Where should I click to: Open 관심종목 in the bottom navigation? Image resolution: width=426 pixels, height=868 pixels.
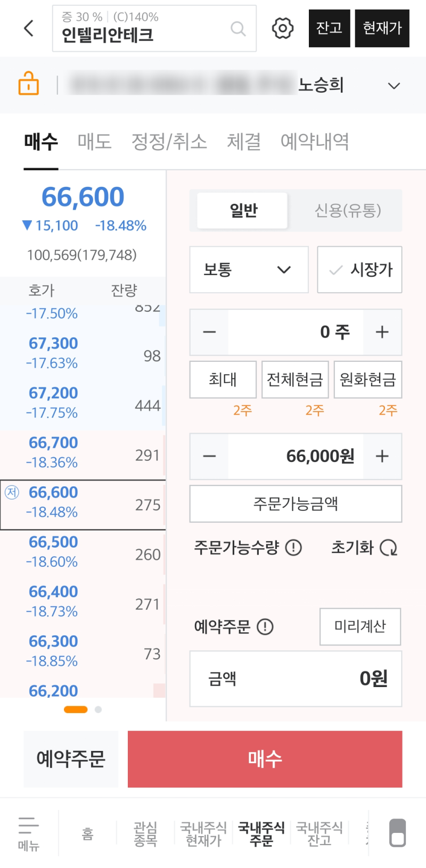(x=146, y=833)
